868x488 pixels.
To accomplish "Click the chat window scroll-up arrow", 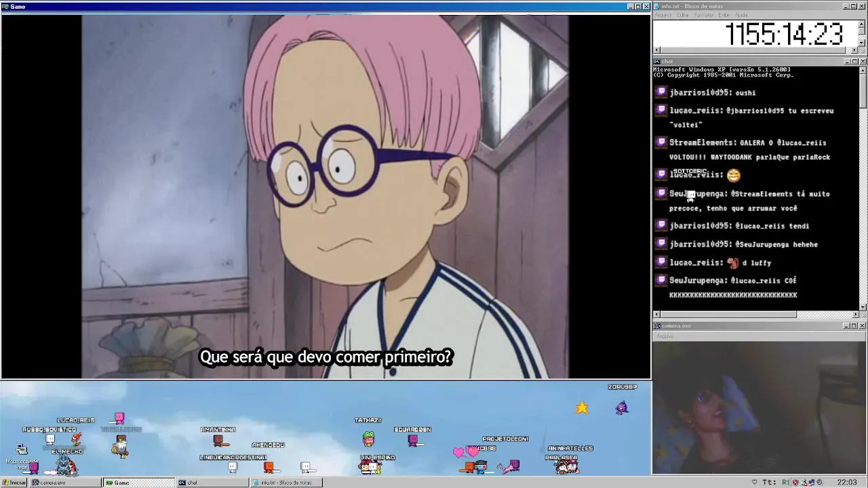I will (863, 70).
